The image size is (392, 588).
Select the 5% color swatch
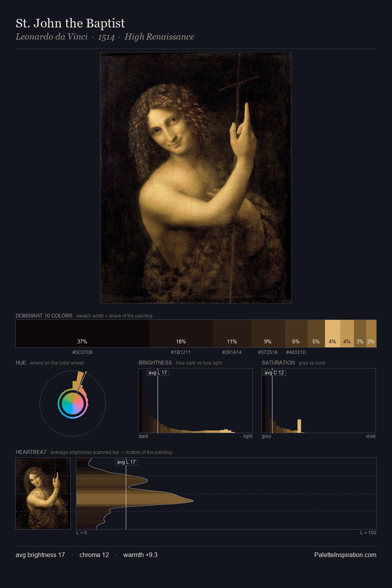tap(316, 334)
